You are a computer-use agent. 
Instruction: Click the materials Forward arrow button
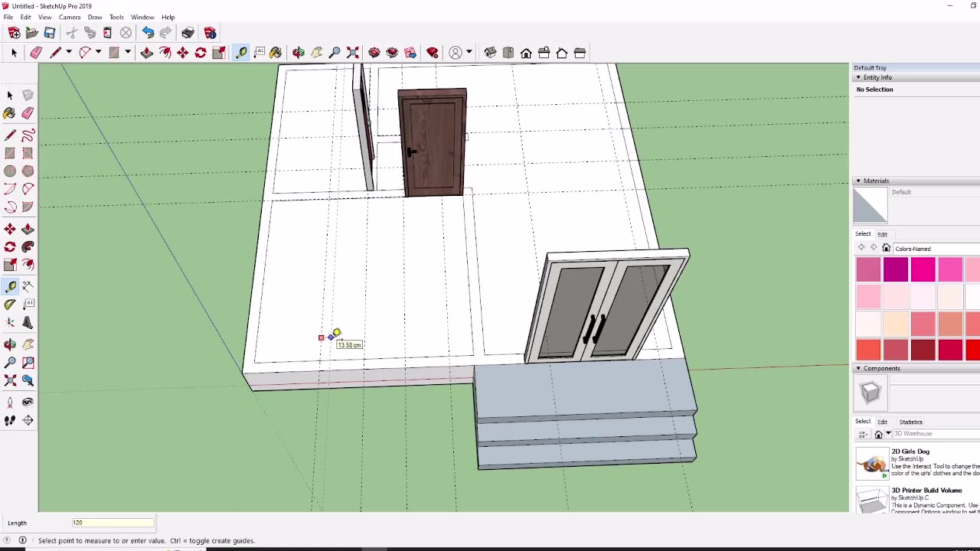click(874, 248)
